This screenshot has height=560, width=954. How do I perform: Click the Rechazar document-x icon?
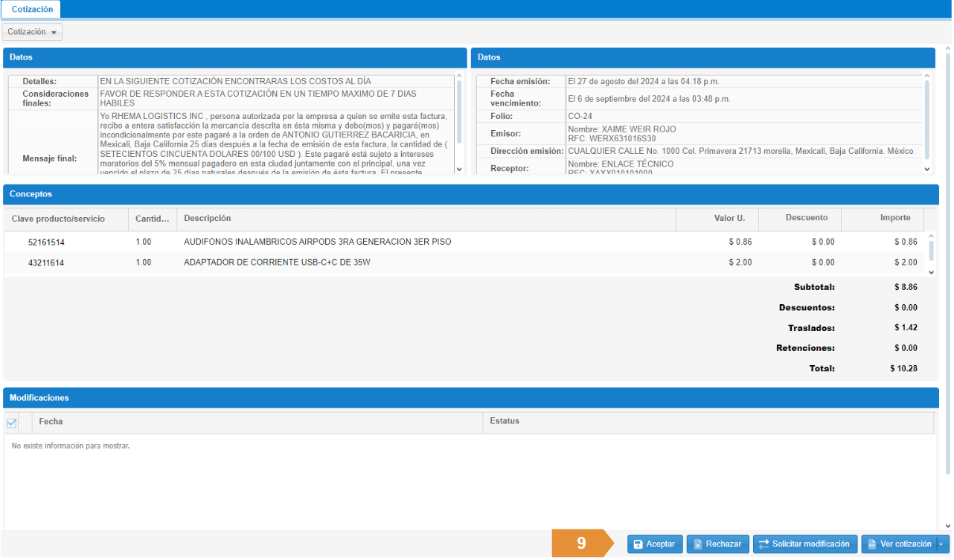coord(697,544)
